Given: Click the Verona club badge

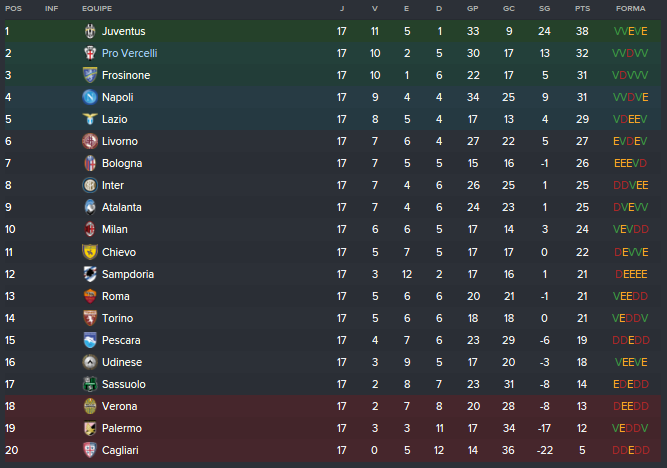Looking at the screenshot, I should [89, 406].
